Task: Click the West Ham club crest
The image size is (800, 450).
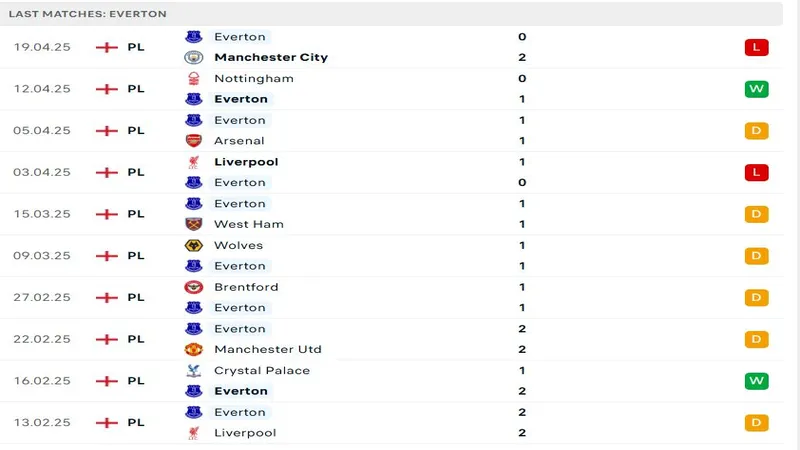Action: (x=194, y=224)
